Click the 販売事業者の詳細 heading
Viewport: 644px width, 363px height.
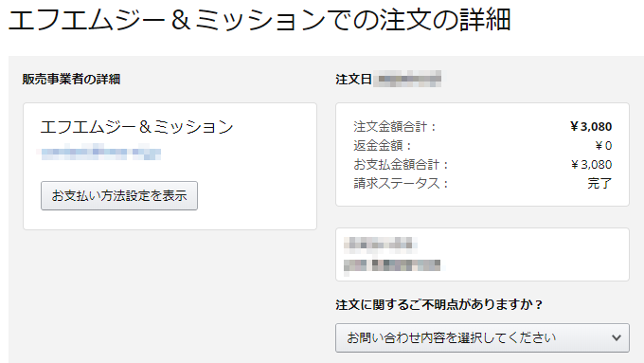(71, 79)
